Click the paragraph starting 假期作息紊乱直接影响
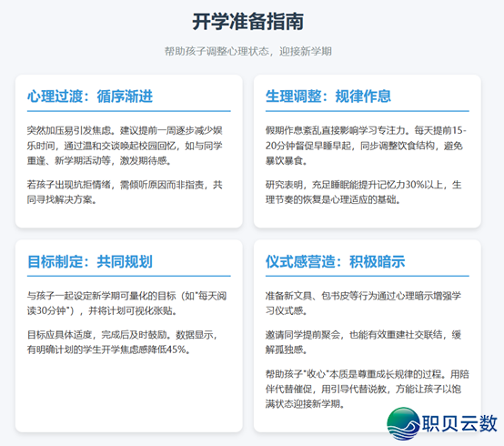 point(366,146)
